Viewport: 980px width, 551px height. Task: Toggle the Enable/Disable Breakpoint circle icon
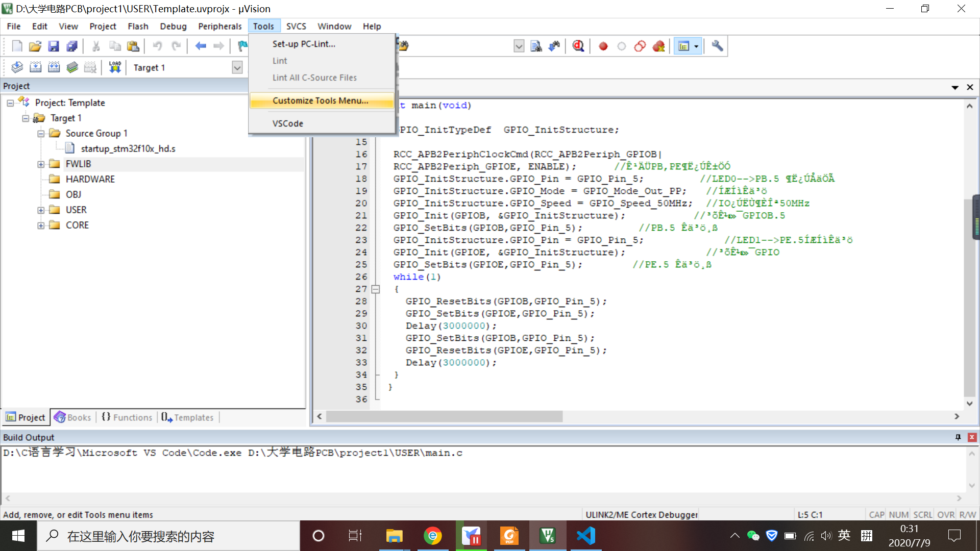click(x=621, y=46)
